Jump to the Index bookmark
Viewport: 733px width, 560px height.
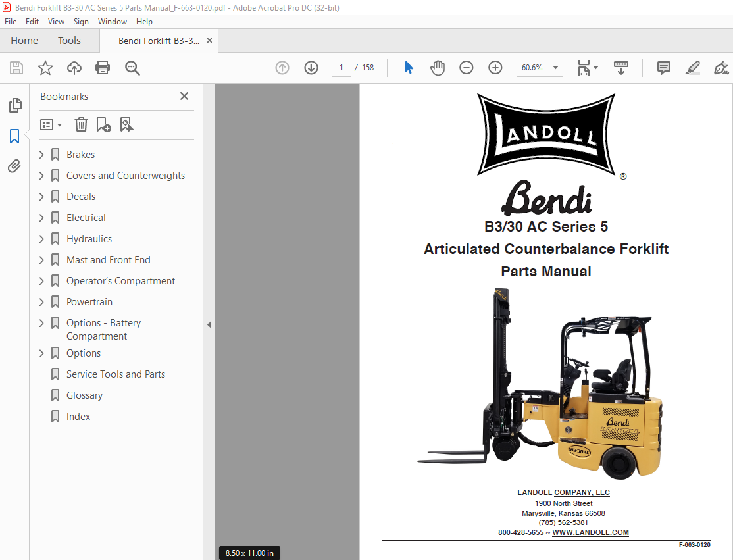(78, 416)
